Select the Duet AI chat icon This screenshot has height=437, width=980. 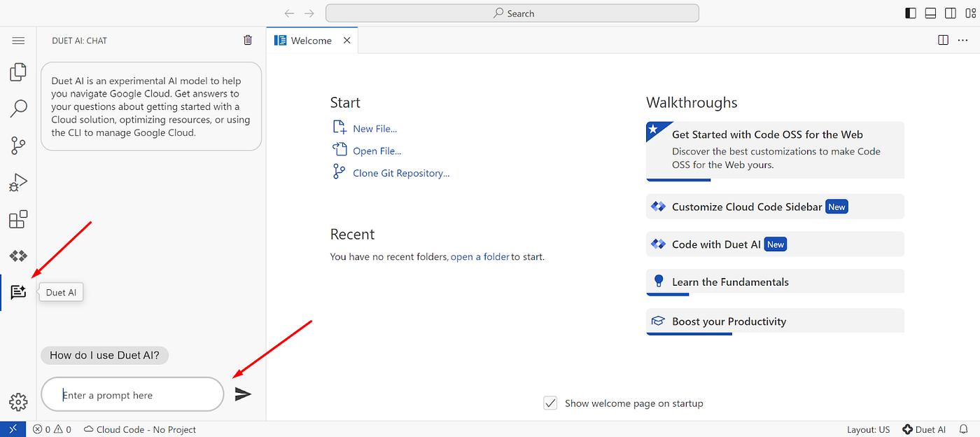coord(18,292)
